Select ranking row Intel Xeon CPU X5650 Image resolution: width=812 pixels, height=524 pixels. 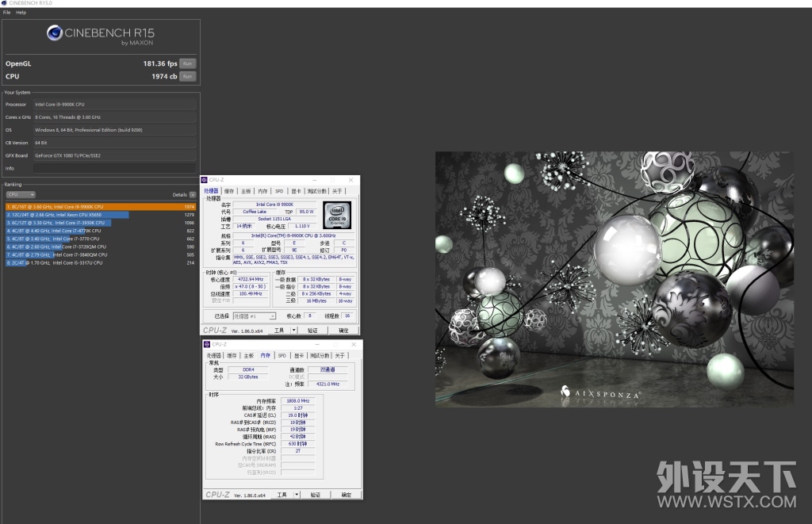tap(101, 214)
